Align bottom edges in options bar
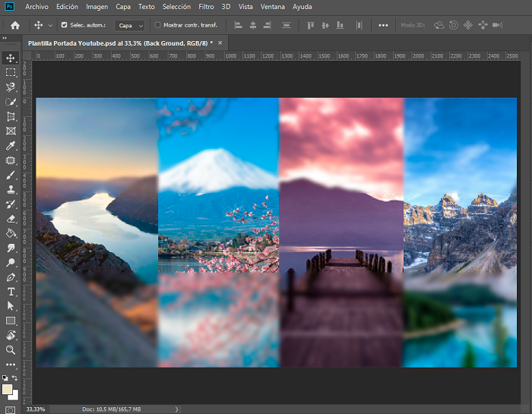This screenshot has width=532, height=414. click(340, 25)
